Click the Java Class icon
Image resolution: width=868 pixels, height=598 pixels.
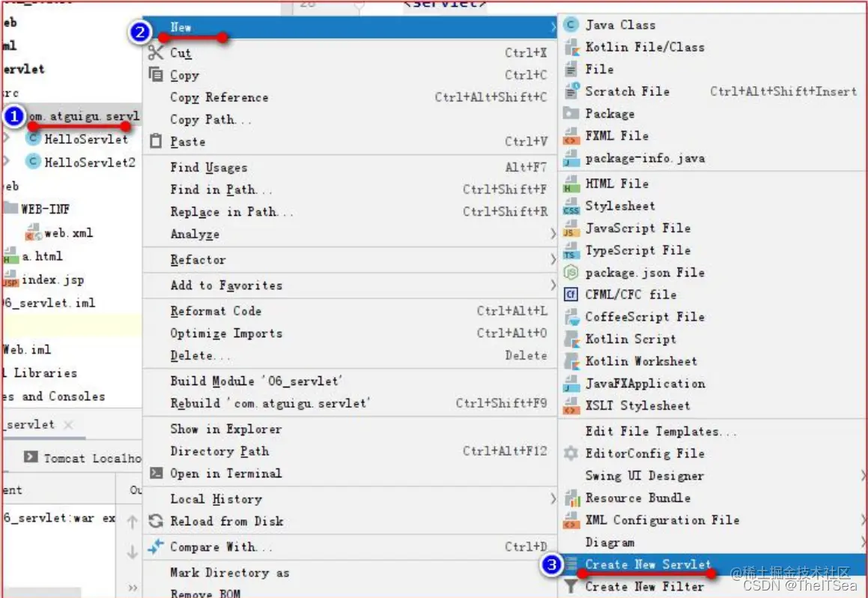pos(571,25)
